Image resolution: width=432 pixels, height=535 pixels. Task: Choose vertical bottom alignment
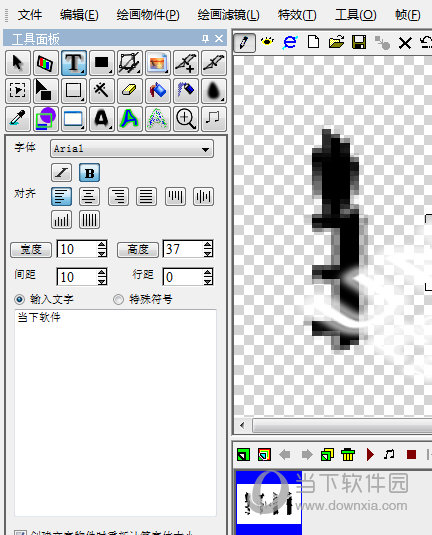61,219
